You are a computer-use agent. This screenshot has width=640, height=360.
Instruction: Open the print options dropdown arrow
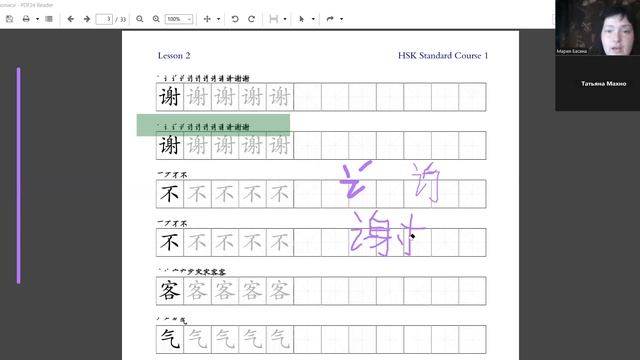(x=37, y=19)
